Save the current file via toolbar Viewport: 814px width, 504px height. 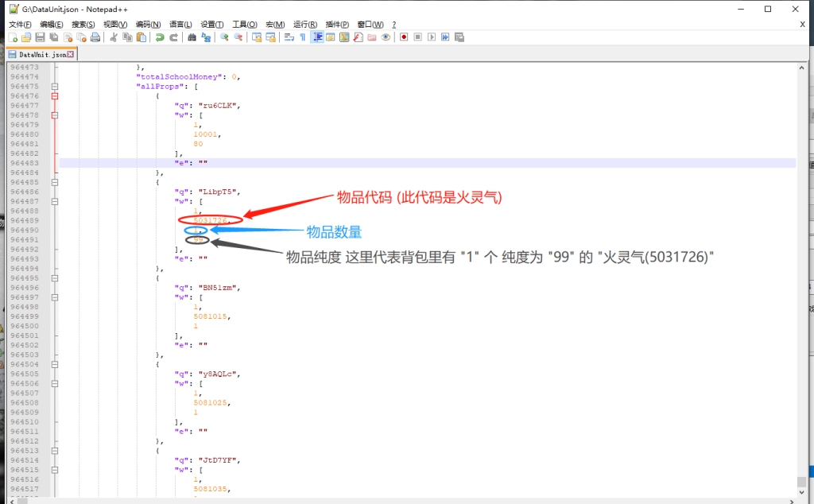click(40, 37)
